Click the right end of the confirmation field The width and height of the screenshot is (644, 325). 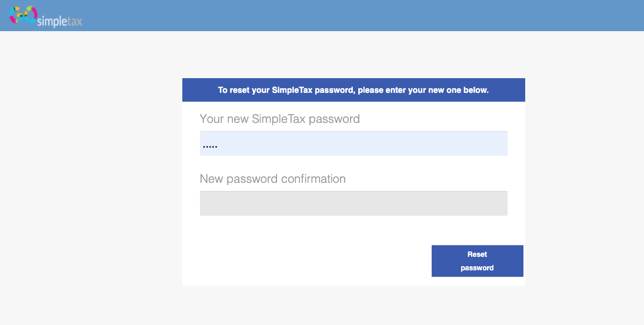[500, 203]
